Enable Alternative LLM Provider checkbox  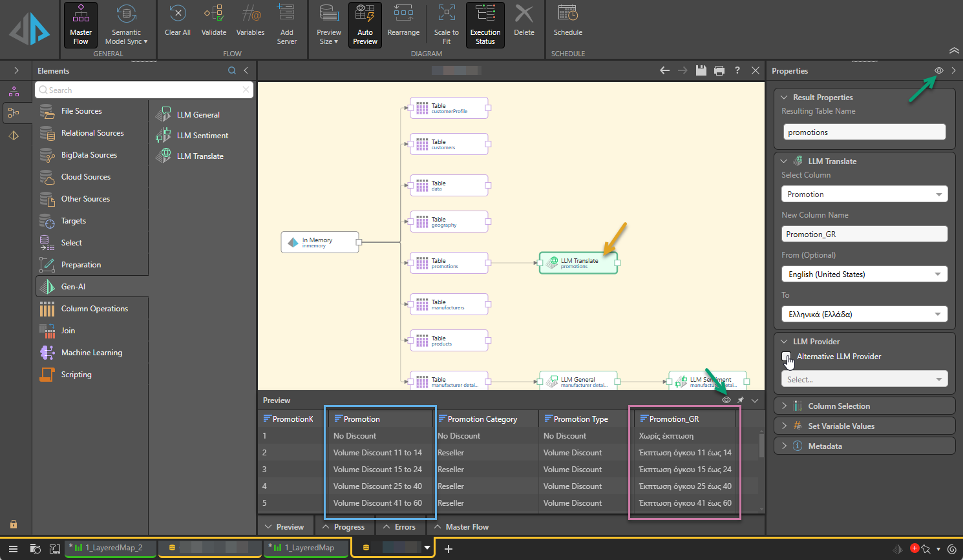click(x=787, y=357)
